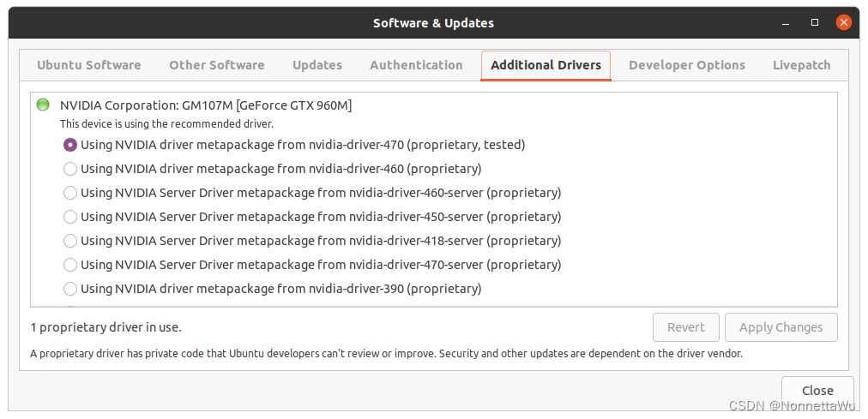Select nvidia-driver-460 (proprietary) radio button
Viewport: 868px width, 419px height.
pyautogui.click(x=70, y=169)
